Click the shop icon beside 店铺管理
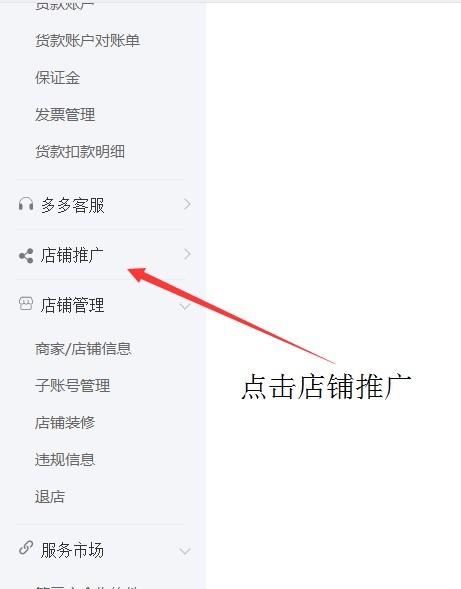This screenshot has height=589, width=461. coord(26,304)
